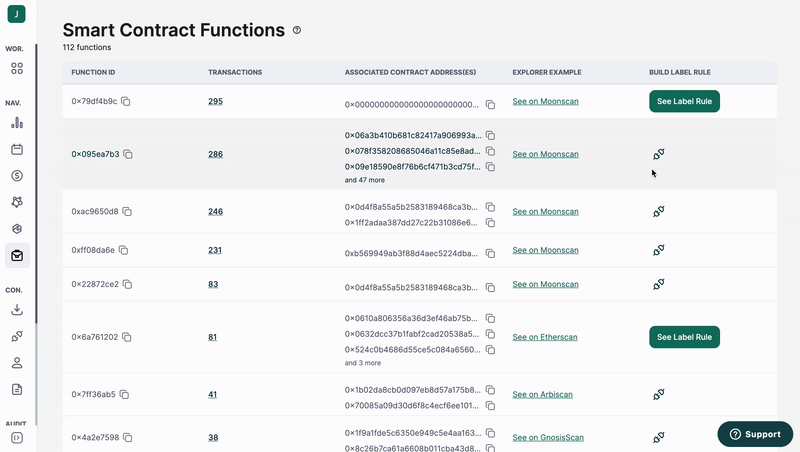Build label rule for function 0x22872ce2
Image resolution: width=800 pixels, height=452 pixels.
pos(659,284)
